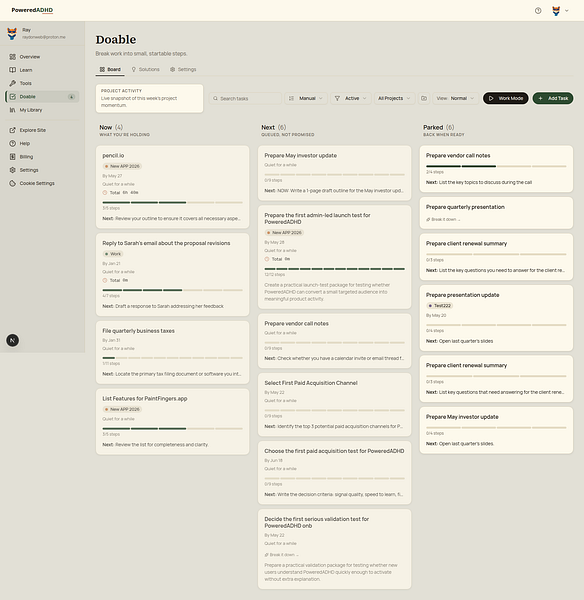
Task: Click the folder icon beside All Projects
Action: click(424, 98)
